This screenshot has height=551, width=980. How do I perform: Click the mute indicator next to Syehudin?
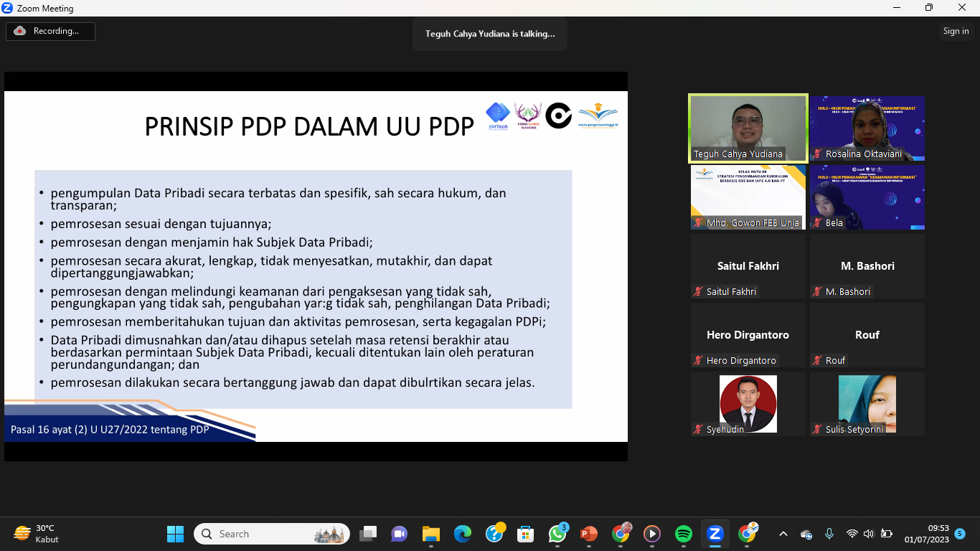coord(696,429)
